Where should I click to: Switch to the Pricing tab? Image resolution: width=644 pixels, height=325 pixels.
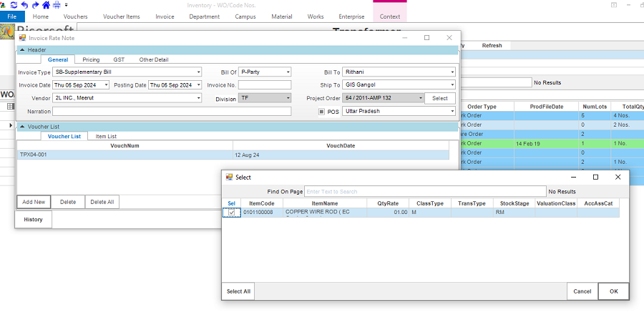91,59
